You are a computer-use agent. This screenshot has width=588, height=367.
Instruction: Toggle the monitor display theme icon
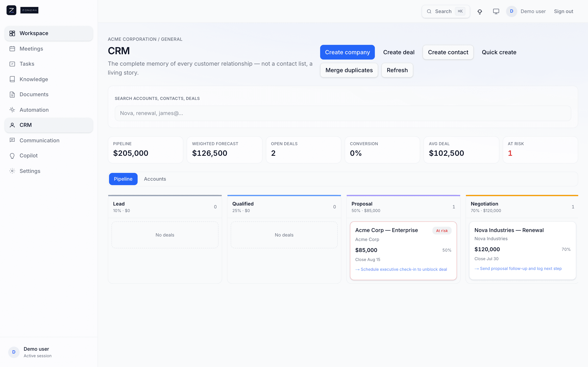pos(496,11)
